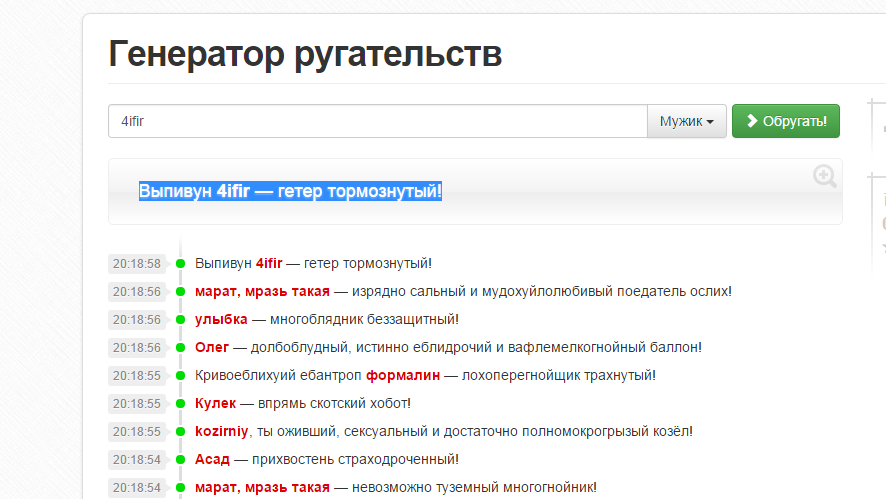Click the green dot beside the формалин entry
The height and width of the screenshot is (499, 886).
(181, 376)
